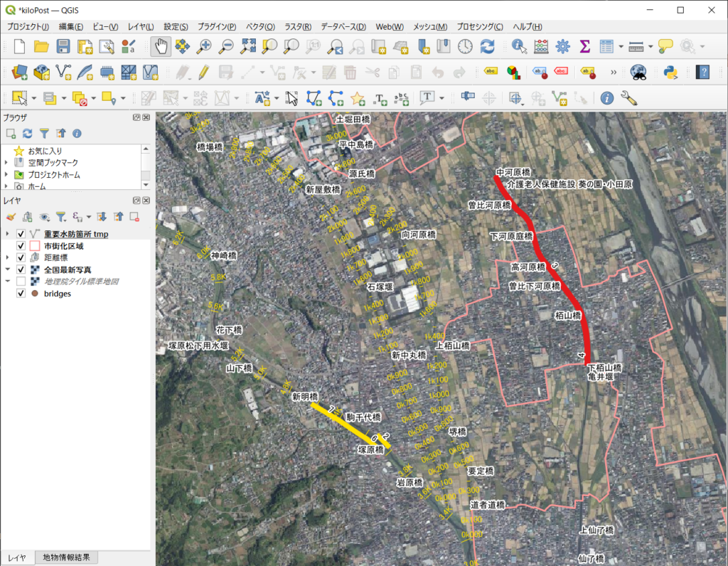Open the filter by expression dropdown arrow
This screenshot has width=728, height=566.
(x=88, y=217)
